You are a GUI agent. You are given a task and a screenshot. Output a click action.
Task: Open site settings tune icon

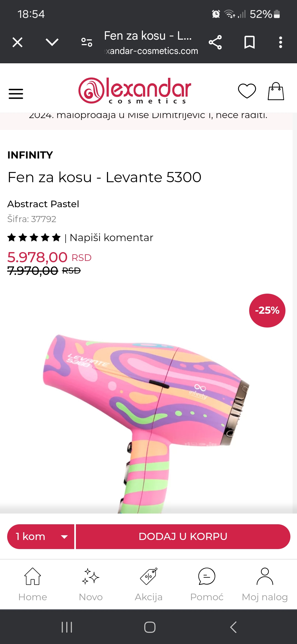click(x=87, y=42)
